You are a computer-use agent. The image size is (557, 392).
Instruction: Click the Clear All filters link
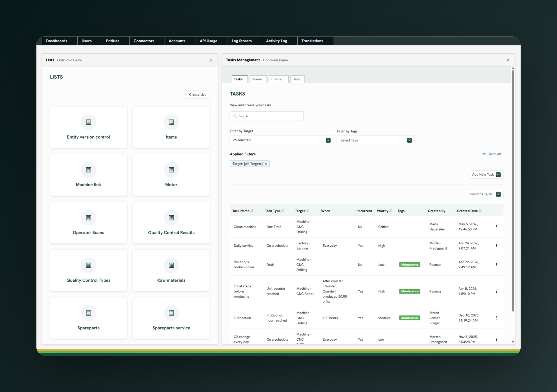[x=491, y=154]
